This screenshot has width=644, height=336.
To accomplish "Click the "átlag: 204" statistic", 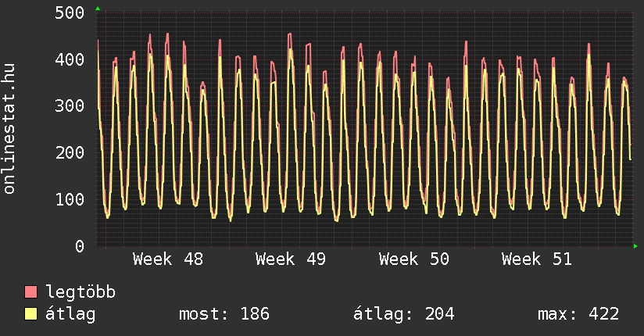I will coord(404,314).
